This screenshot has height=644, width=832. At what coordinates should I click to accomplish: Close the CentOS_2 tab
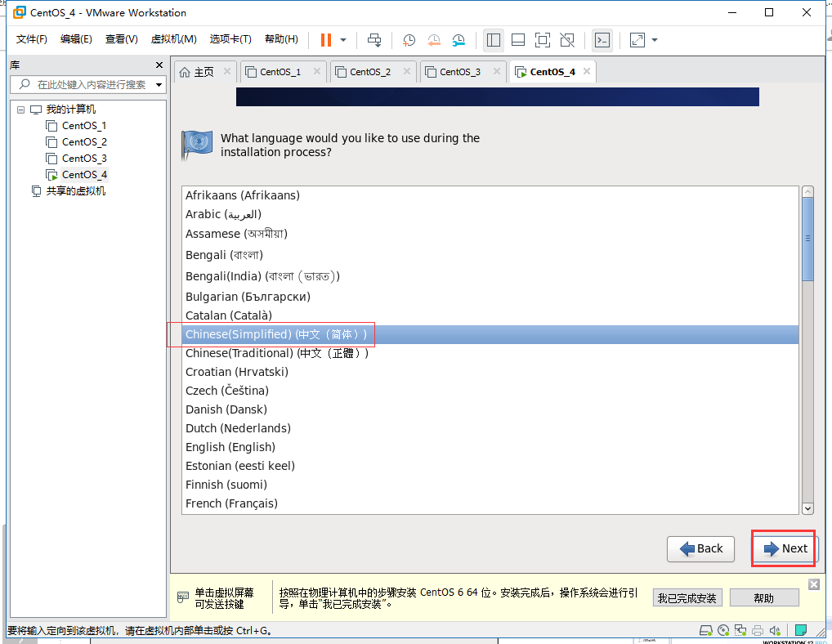point(406,71)
